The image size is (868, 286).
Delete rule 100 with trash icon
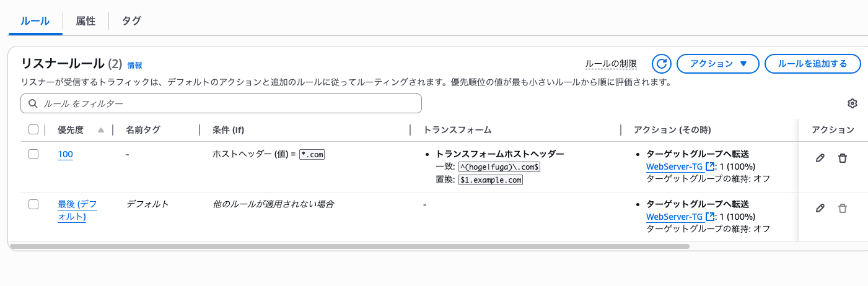[843, 158]
